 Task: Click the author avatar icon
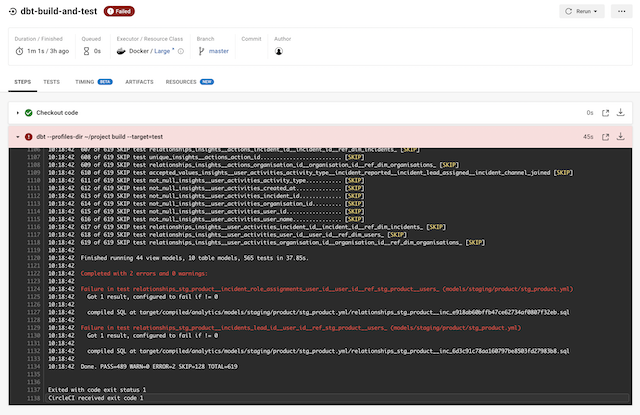tap(279, 51)
